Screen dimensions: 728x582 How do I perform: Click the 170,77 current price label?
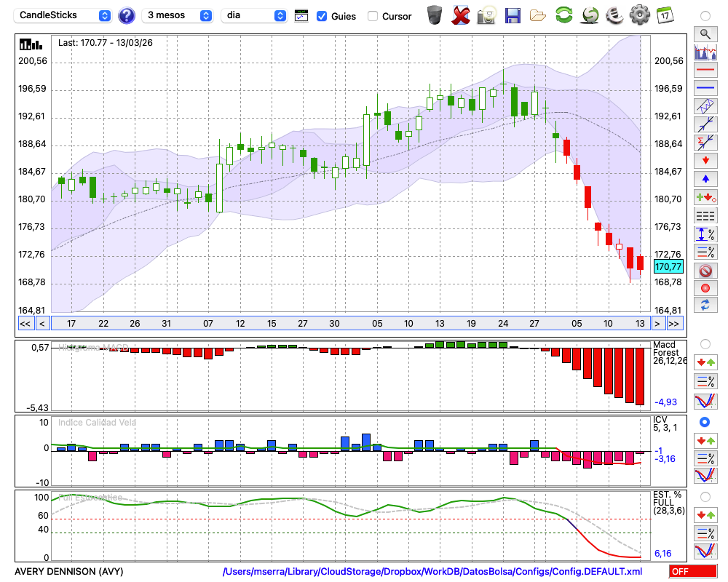click(668, 267)
